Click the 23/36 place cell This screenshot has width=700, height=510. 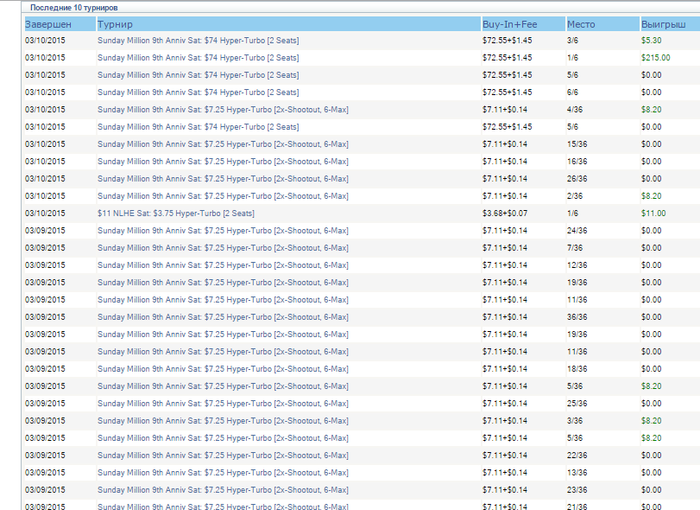click(x=577, y=490)
